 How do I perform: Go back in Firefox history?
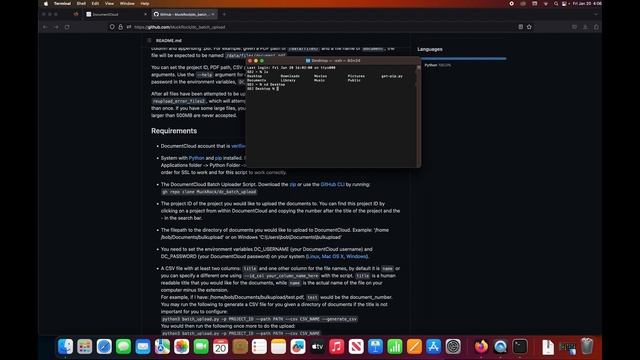click(45, 27)
